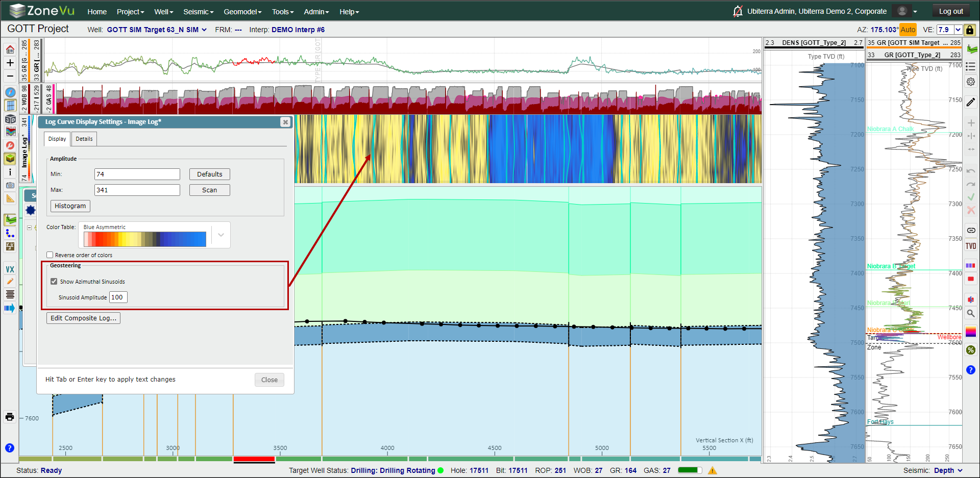Open the Admin menu
The image size is (980, 478).
pyautogui.click(x=316, y=12)
